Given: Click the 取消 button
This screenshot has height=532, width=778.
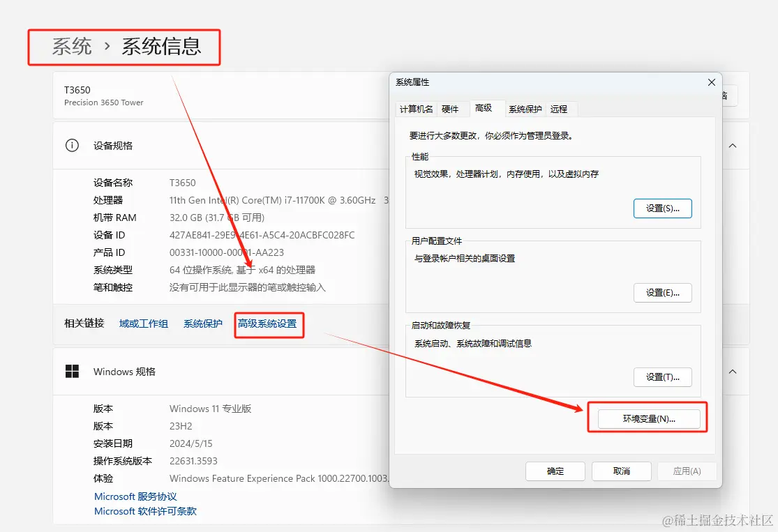Looking at the screenshot, I should (x=621, y=471).
